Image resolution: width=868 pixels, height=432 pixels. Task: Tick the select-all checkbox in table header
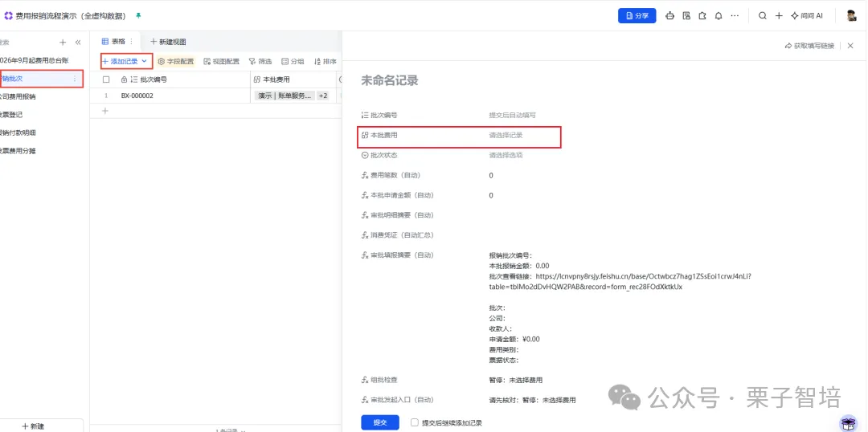106,79
